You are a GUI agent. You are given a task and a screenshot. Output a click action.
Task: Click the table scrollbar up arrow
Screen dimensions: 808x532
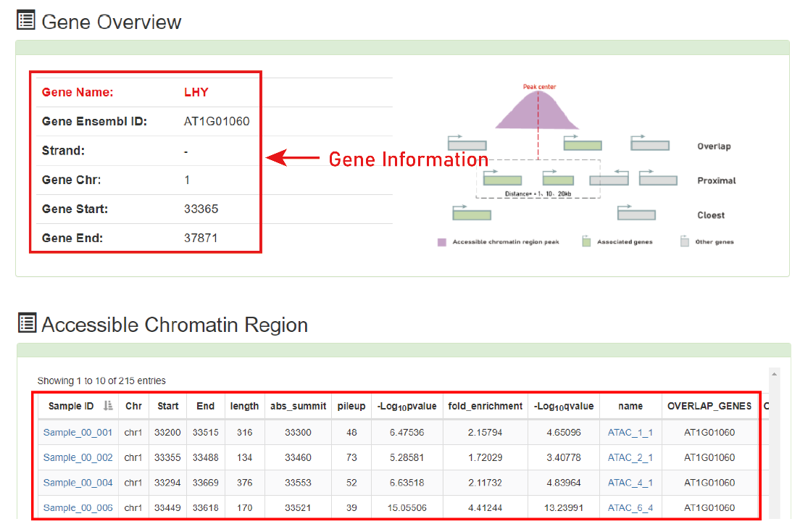click(774, 374)
